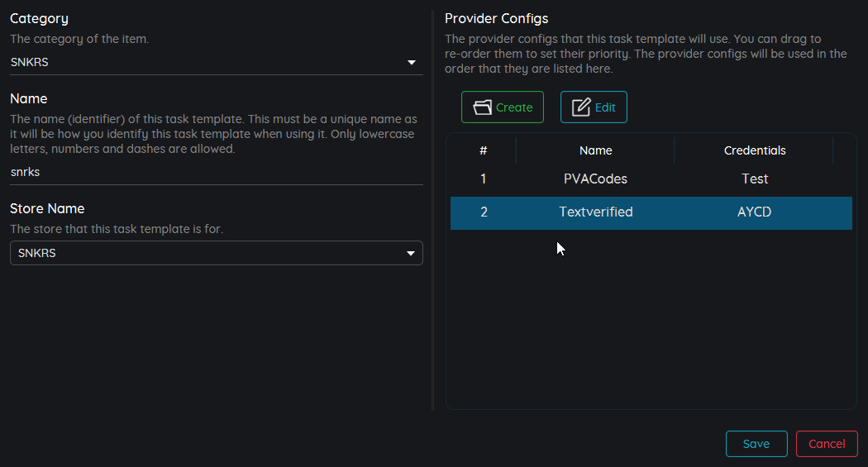Screen dimensions: 868x467
Task: Click row number 2 in provider table
Action: 484,212
